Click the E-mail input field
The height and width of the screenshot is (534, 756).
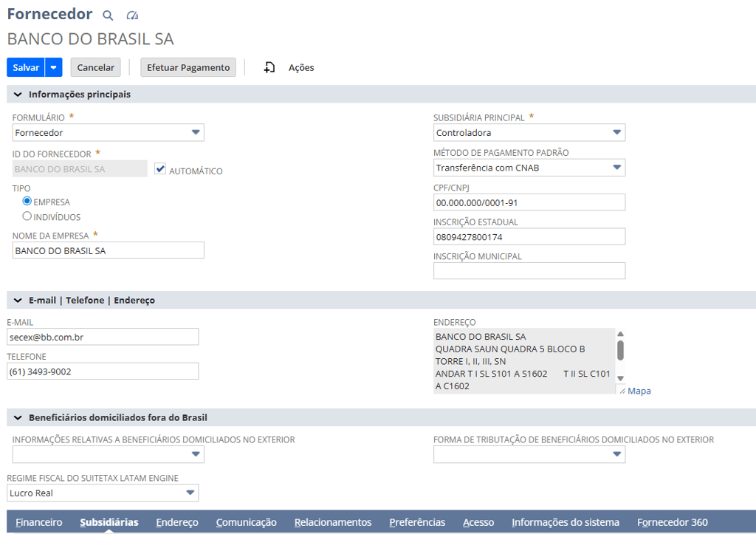[x=103, y=337]
